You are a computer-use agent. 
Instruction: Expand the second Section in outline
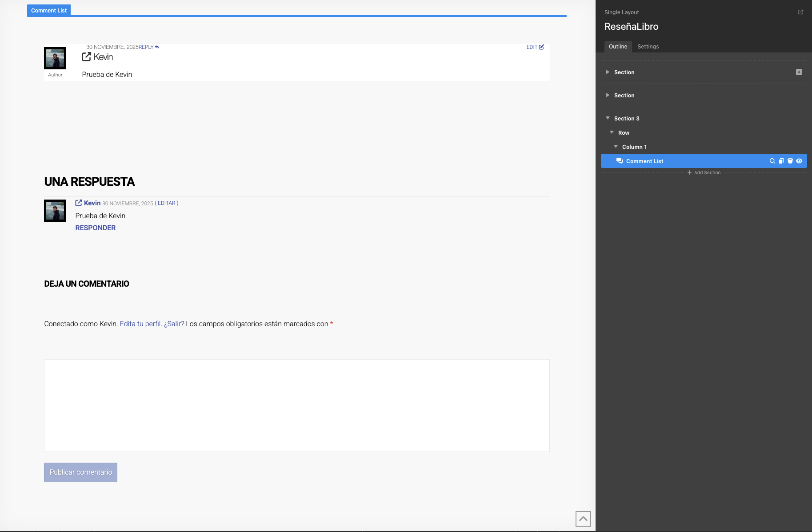point(608,95)
